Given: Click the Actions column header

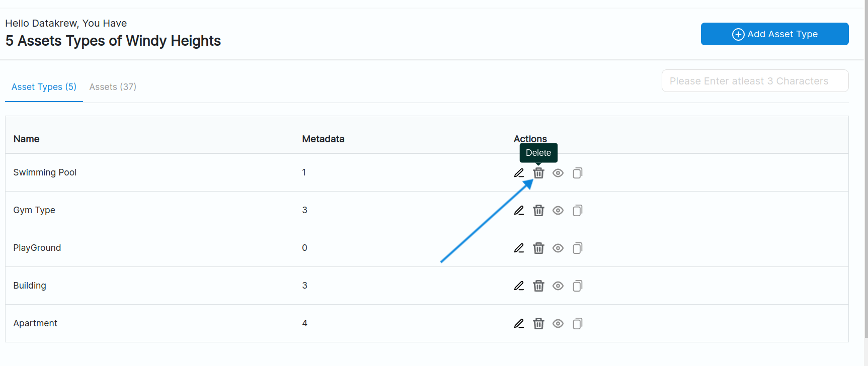Looking at the screenshot, I should tap(530, 139).
